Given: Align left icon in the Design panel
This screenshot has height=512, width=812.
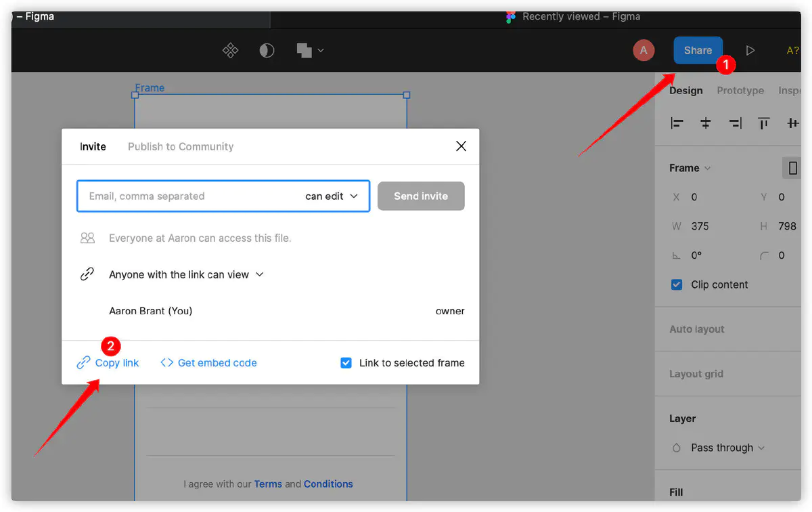Looking at the screenshot, I should point(677,123).
